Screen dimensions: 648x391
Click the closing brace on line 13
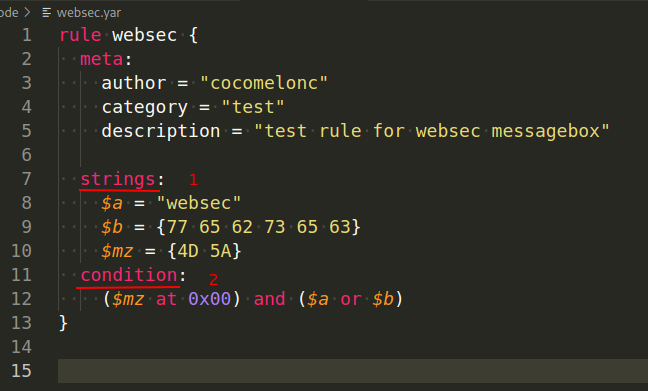click(63, 323)
